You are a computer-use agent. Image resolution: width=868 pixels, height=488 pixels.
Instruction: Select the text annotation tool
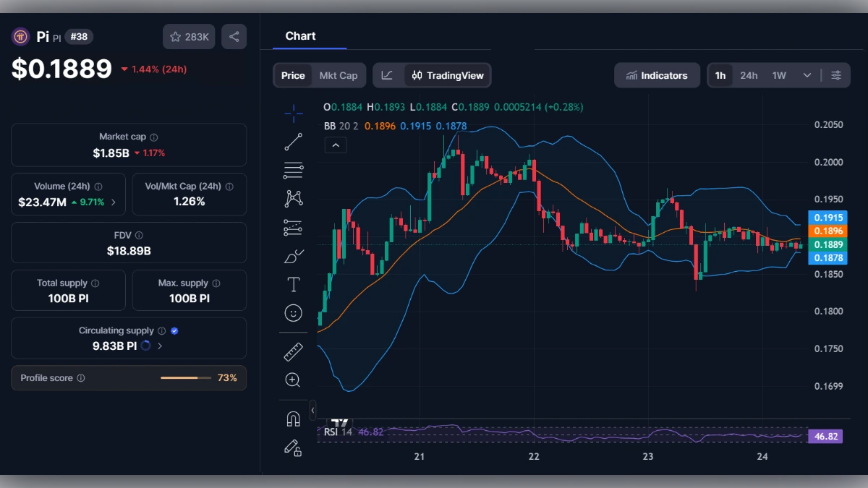293,284
